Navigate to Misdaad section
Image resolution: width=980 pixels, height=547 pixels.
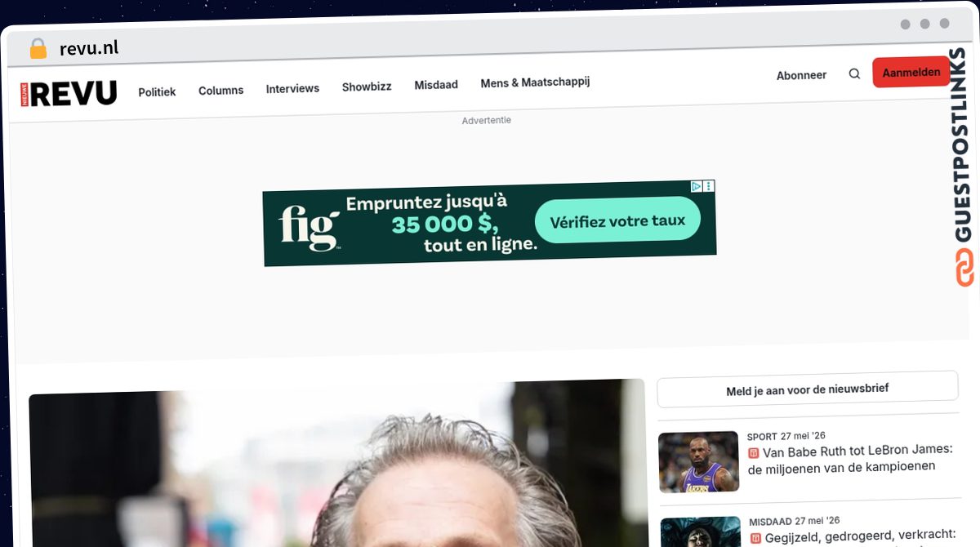click(x=436, y=85)
